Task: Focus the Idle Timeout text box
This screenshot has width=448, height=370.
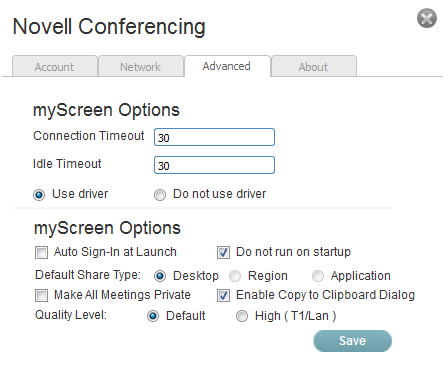Action: tap(214, 165)
